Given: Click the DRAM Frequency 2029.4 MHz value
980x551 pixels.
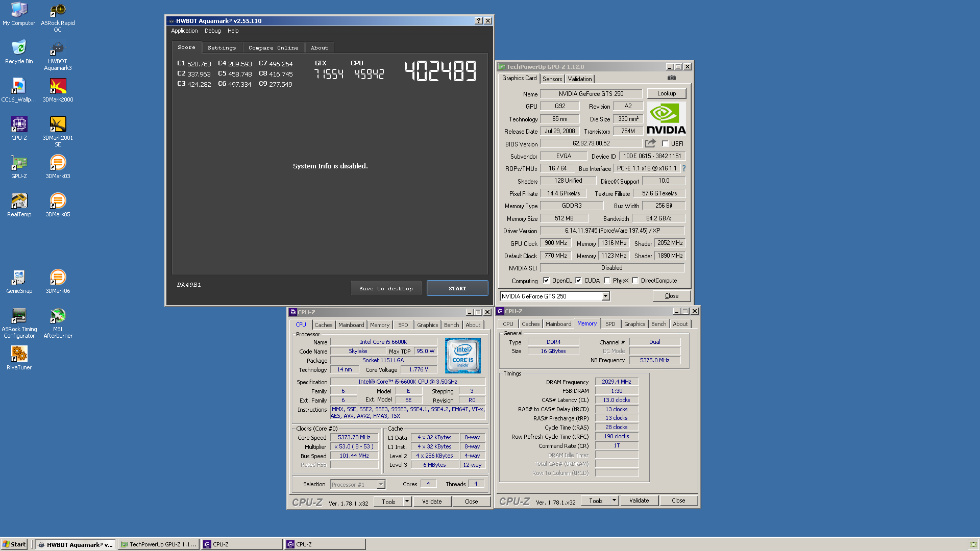Looking at the screenshot, I should [617, 382].
